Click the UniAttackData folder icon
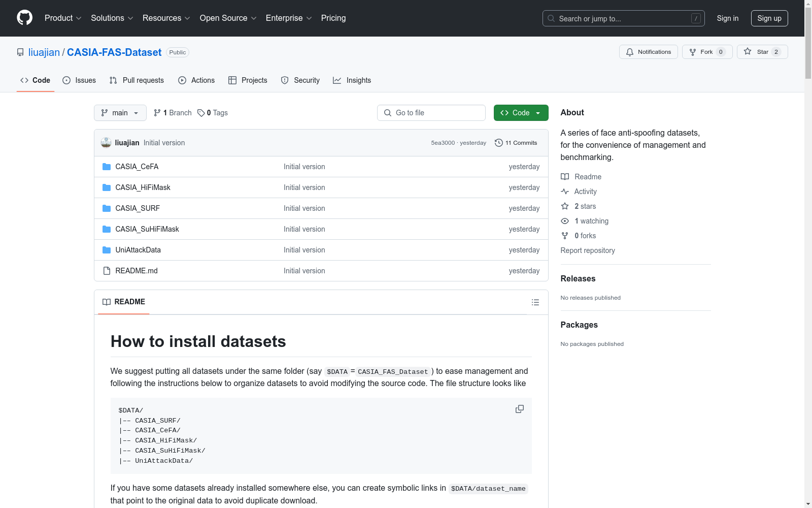The height and width of the screenshot is (508, 812). point(107,250)
